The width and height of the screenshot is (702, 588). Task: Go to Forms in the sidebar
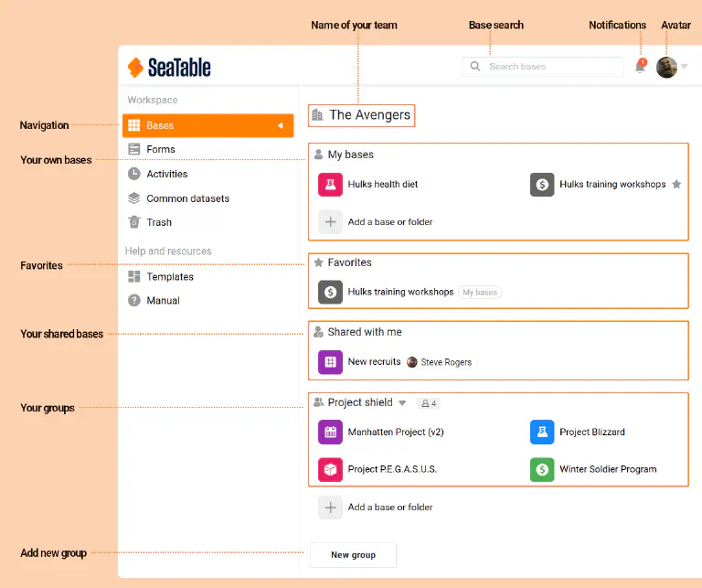click(160, 149)
